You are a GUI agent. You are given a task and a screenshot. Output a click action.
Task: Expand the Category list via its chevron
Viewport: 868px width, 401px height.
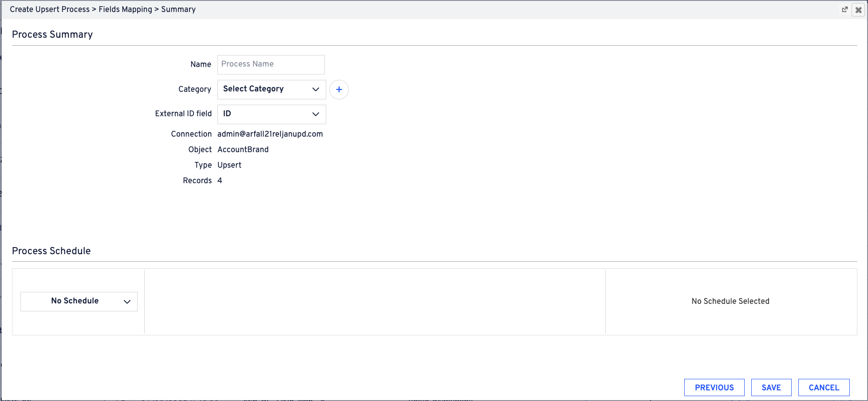(x=316, y=89)
